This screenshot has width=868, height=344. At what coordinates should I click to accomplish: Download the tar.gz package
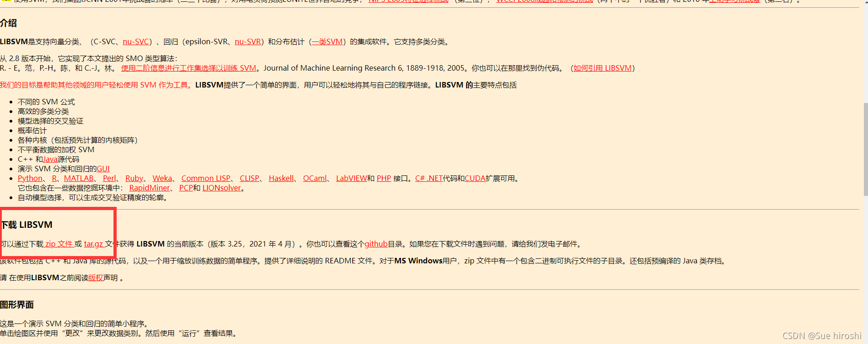click(x=94, y=244)
